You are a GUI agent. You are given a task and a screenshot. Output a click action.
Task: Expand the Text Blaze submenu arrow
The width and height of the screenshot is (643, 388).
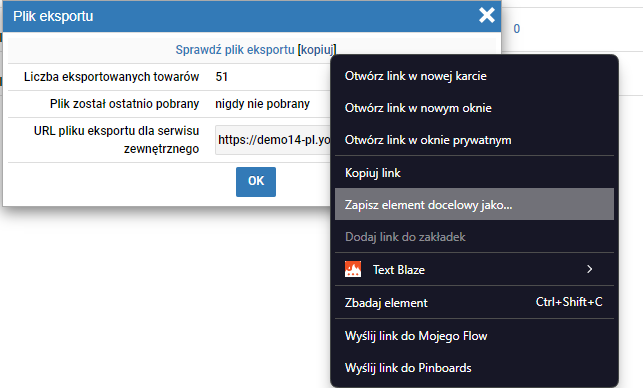click(x=589, y=269)
